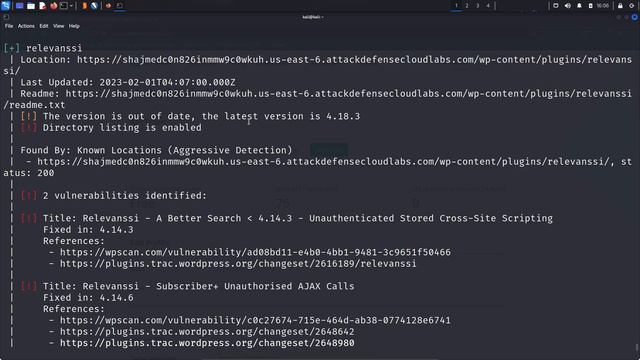Switch to workspace 2

tap(467, 6)
